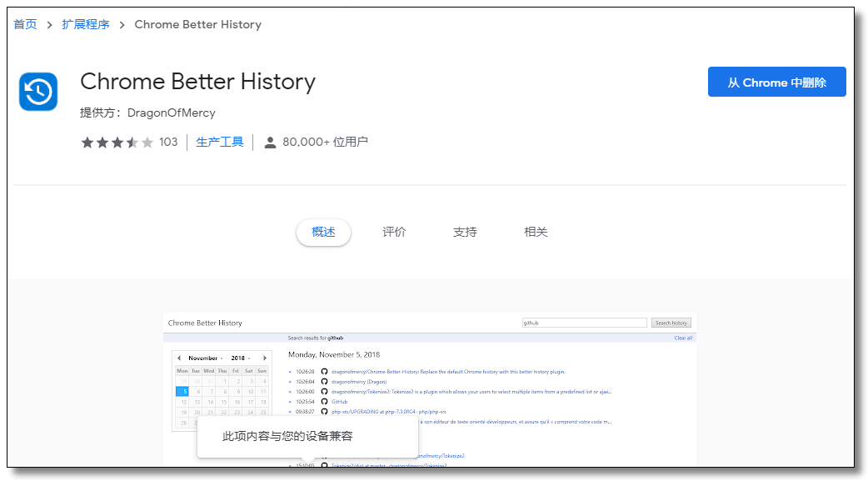
Task: Click GitHub icon beside dragonofmercy (Dragon) entry
Action: [x=324, y=382]
